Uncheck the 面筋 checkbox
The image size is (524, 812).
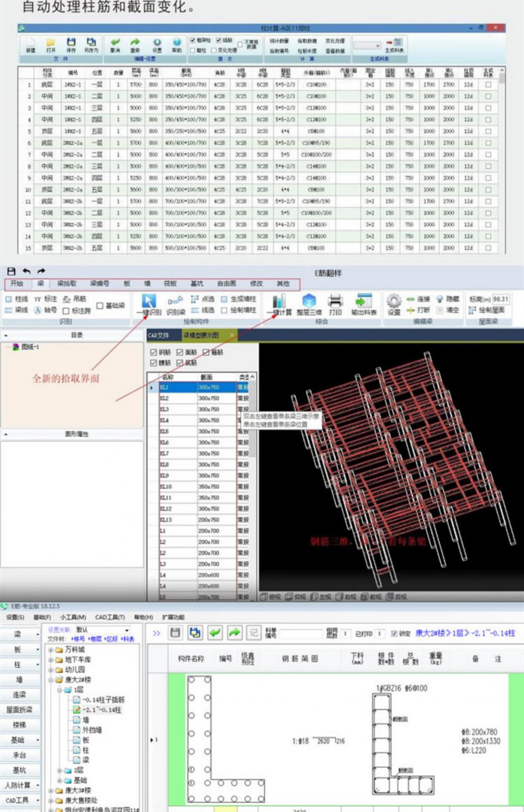click(180, 352)
